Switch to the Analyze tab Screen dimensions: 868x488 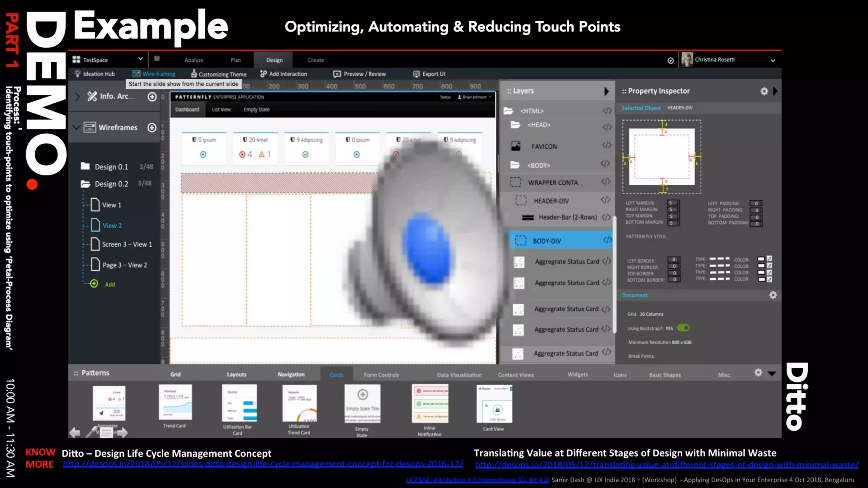click(x=194, y=60)
